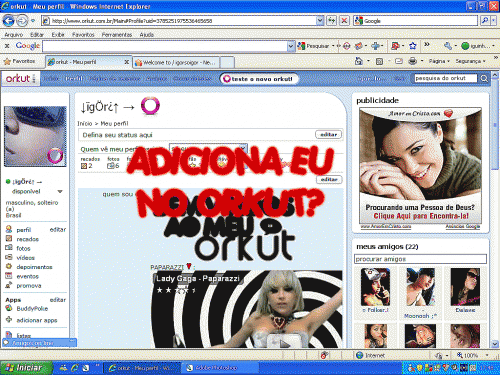Click the browser Forward arrow button
Screen dimensions: 500x375
click(22, 21)
